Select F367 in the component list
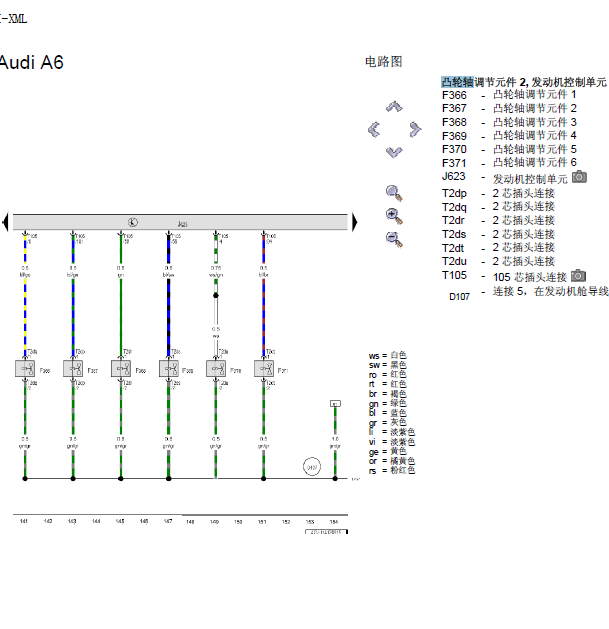 point(454,108)
